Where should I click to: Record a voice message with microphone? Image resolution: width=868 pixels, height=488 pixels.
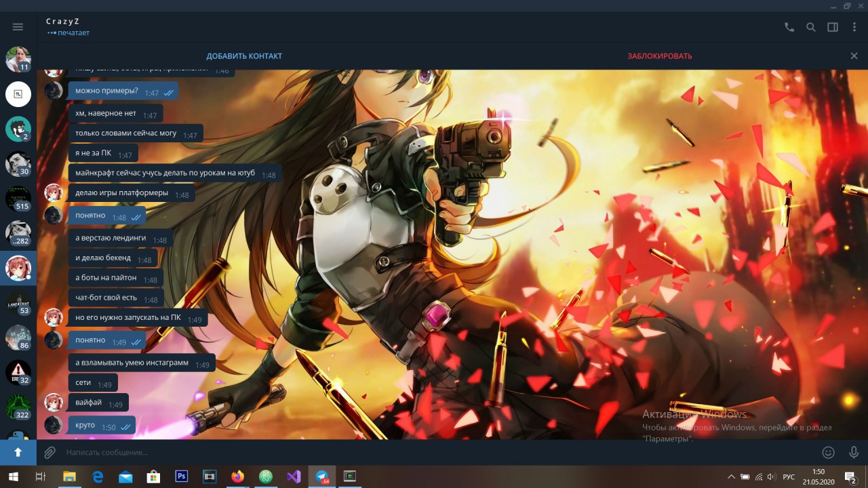(x=854, y=452)
